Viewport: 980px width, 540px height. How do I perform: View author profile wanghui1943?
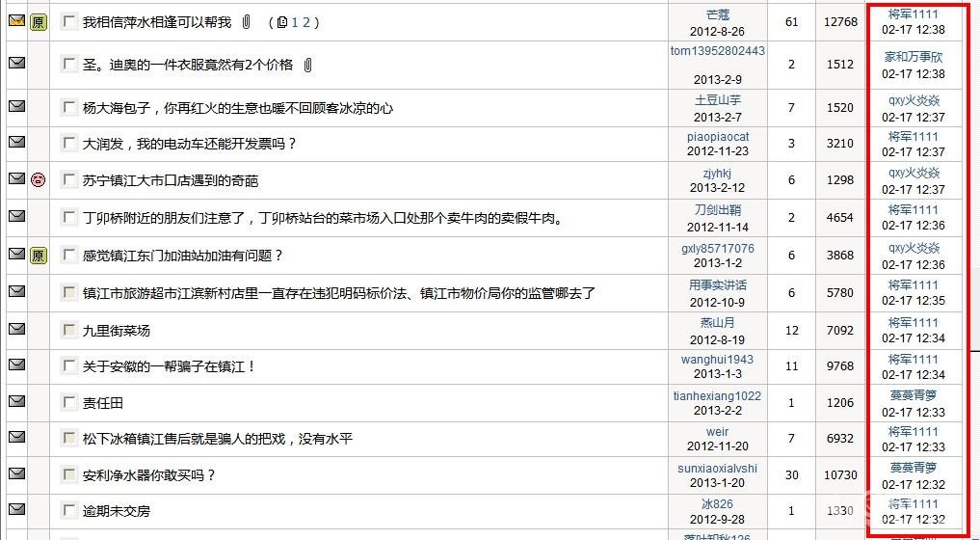(x=718, y=359)
